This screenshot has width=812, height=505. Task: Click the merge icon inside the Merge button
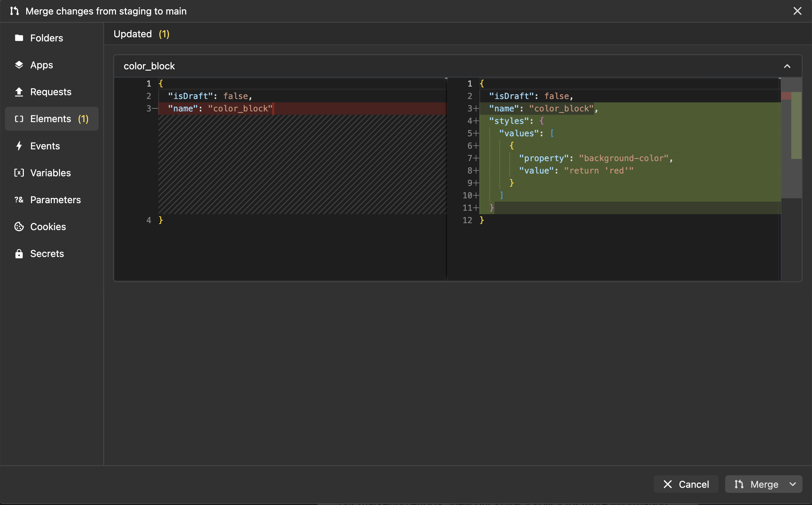pyautogui.click(x=739, y=484)
